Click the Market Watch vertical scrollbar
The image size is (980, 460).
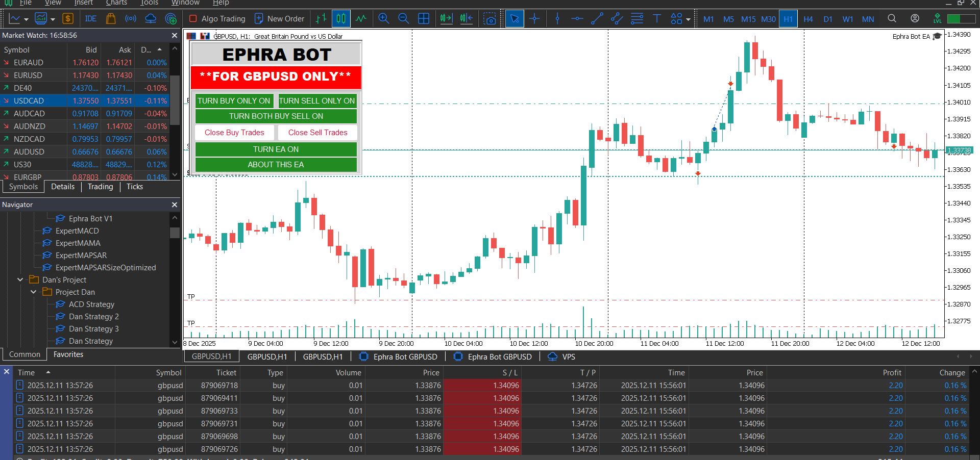pyautogui.click(x=175, y=100)
